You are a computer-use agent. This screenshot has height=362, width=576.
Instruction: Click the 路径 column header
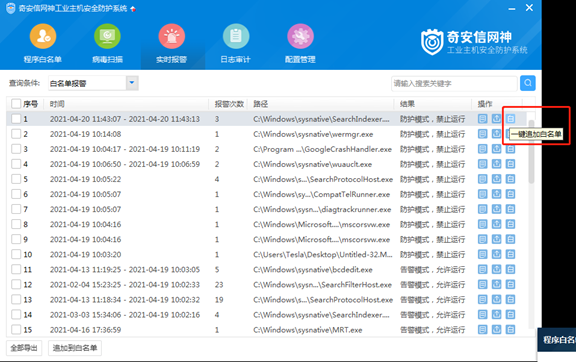pos(260,104)
